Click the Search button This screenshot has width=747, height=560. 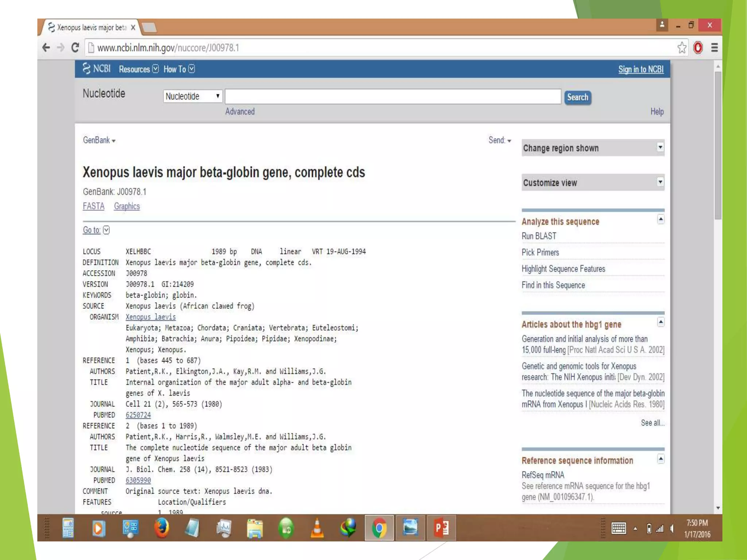[x=577, y=97]
